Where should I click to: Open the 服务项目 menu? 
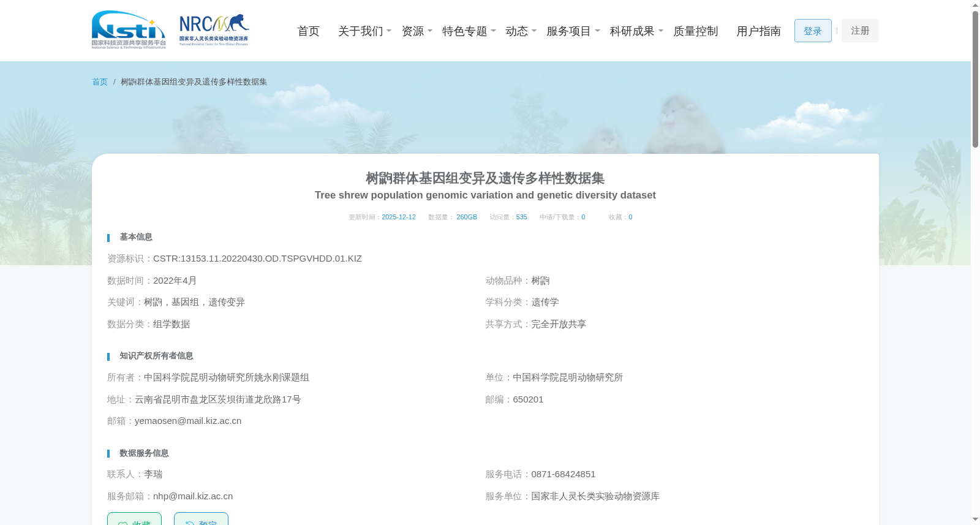(x=568, y=31)
